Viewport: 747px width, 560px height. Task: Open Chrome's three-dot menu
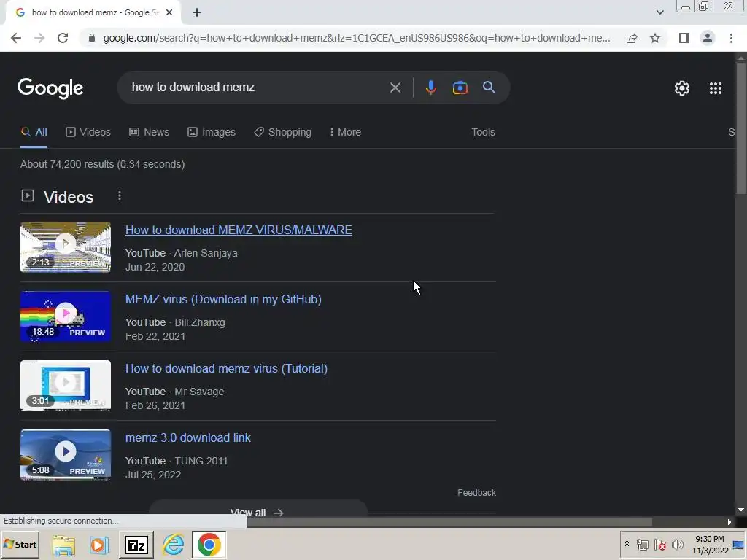click(731, 38)
